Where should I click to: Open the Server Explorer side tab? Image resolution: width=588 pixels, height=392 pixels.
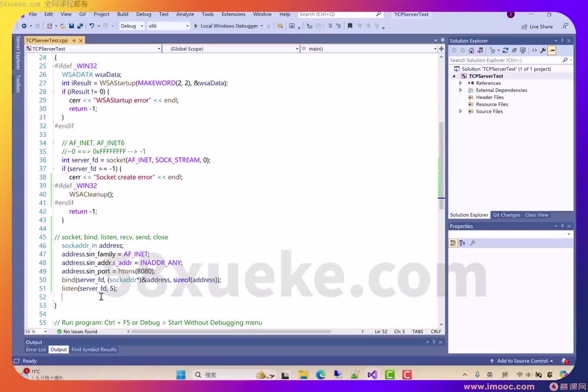tap(17, 52)
